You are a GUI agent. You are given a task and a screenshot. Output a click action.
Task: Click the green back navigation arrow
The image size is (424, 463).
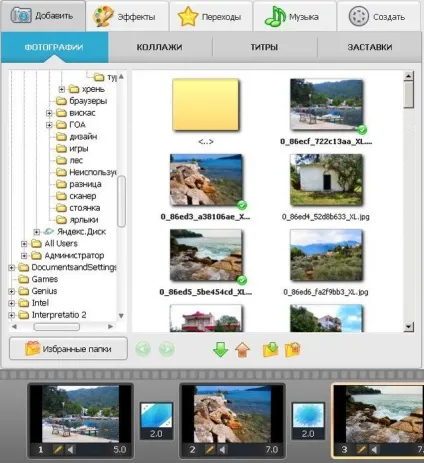[x=143, y=349]
